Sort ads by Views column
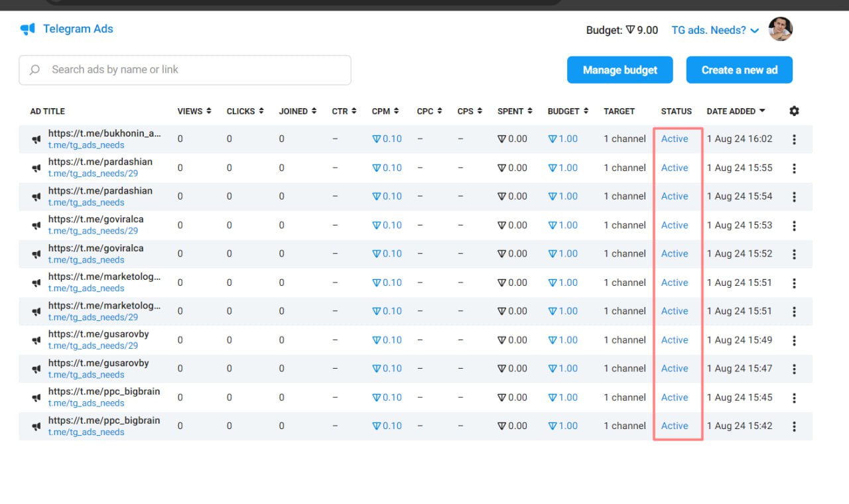Image resolution: width=849 pixels, height=504 pixels. click(x=194, y=111)
